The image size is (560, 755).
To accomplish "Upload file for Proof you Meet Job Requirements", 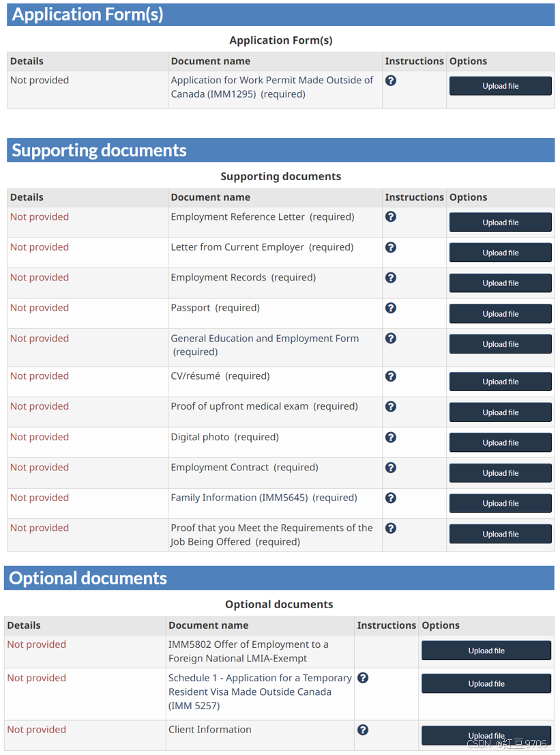I will (x=501, y=534).
